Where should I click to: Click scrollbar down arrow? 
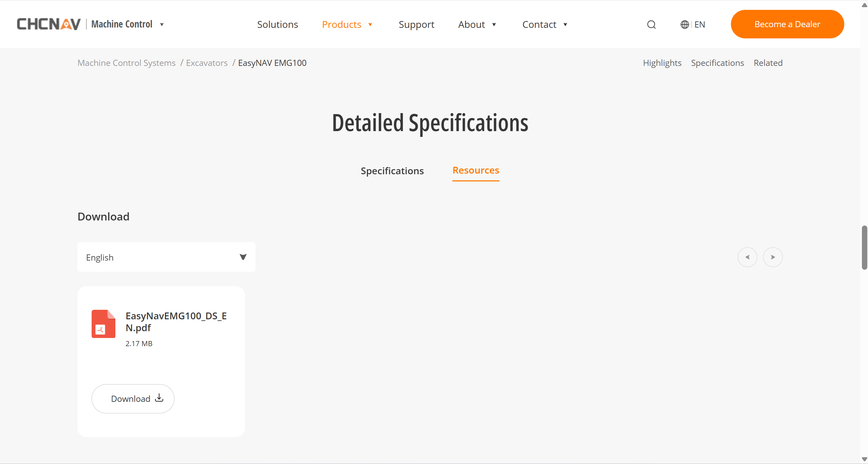coord(864,459)
